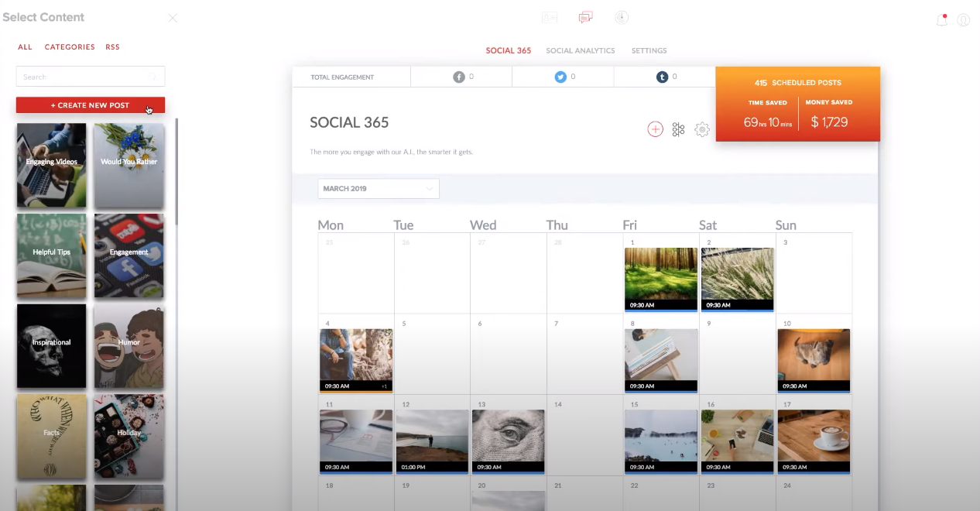Viewport: 980px width, 511px height.
Task: Open the sliders filter icon beside the plus
Action: coord(678,129)
